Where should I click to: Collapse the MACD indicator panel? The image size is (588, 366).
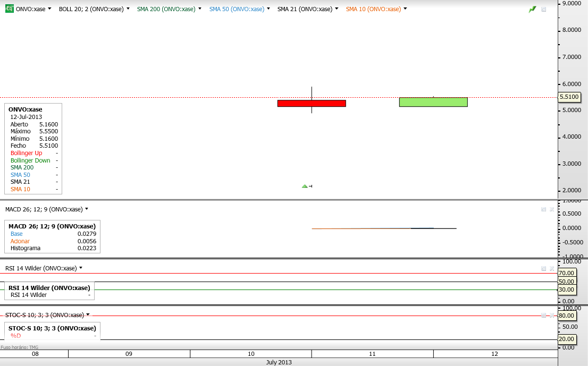click(x=544, y=209)
